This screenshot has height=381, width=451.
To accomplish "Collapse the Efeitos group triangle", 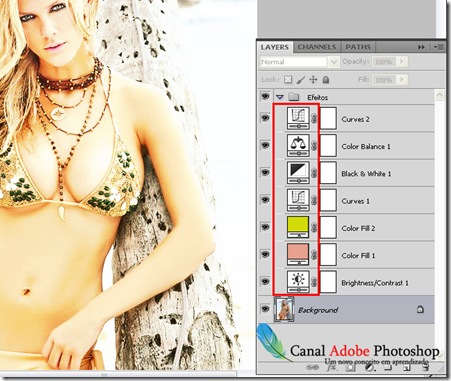I will [x=280, y=97].
